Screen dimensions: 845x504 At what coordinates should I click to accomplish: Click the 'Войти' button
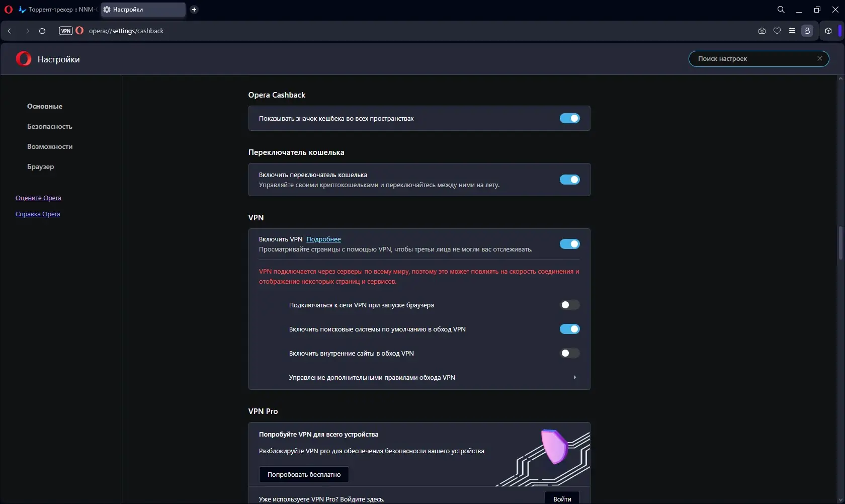[562, 498]
